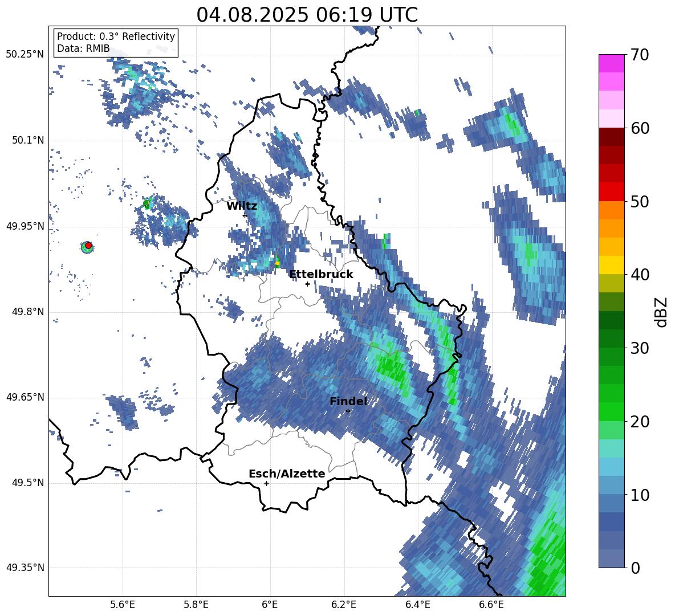Viewport: 675px width, 616px height.
Task: Click the 5.6°E longitude tick label
Action: click(123, 605)
